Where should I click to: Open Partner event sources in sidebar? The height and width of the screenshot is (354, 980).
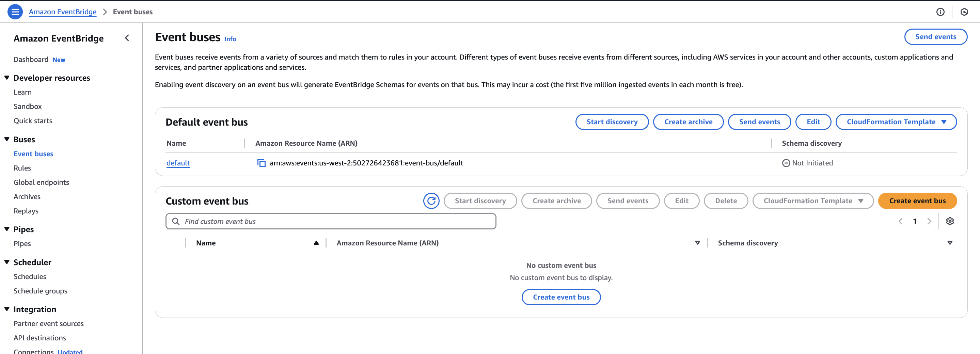(48, 324)
